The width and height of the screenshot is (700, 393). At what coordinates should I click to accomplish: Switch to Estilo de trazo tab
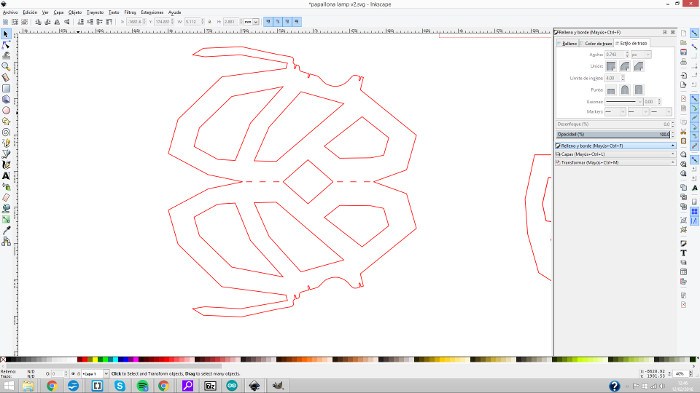click(x=632, y=43)
